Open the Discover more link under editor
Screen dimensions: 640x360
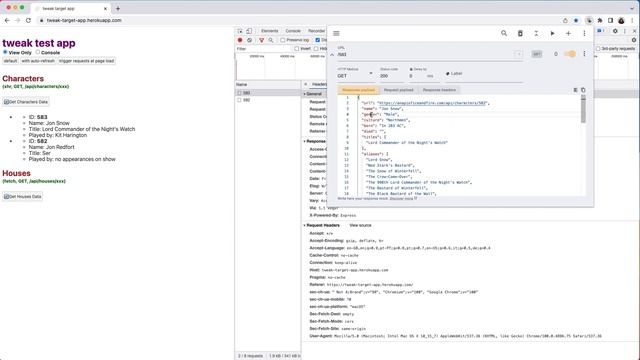403,198
